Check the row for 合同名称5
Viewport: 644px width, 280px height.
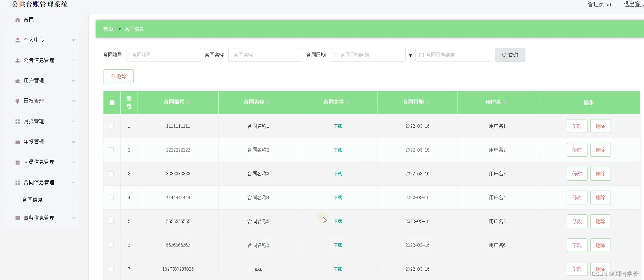pos(111,221)
